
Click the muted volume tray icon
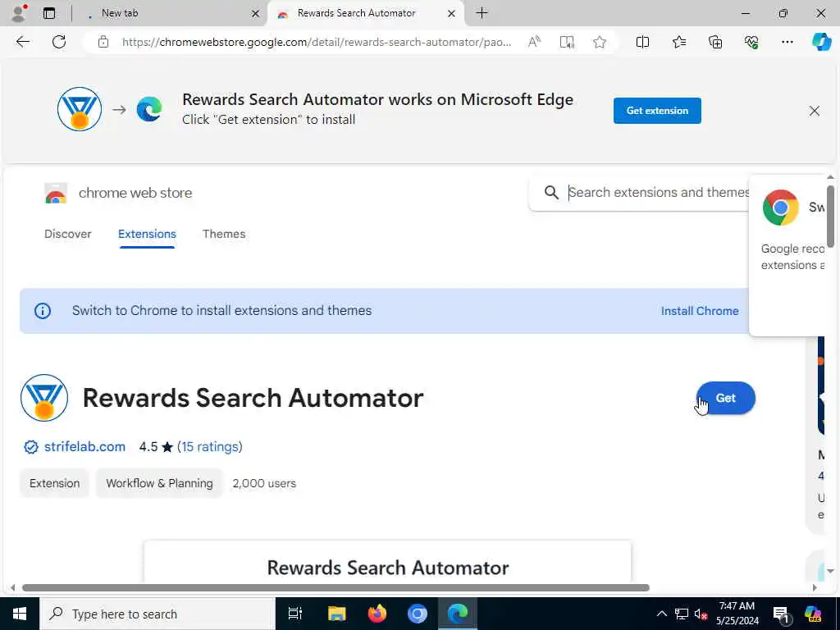tap(701, 614)
